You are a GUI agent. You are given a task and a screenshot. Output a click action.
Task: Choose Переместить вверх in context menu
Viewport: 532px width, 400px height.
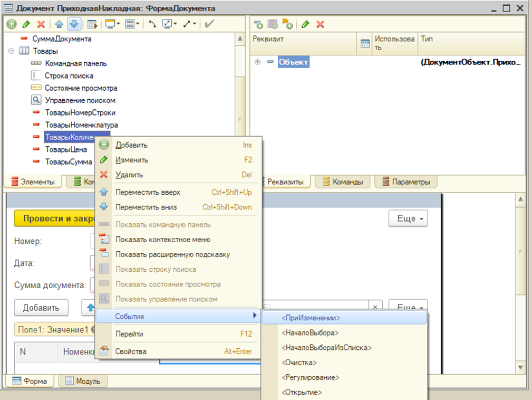pos(178,192)
